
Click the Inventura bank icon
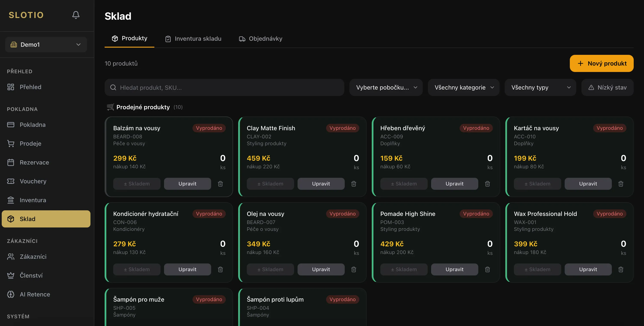tap(11, 200)
